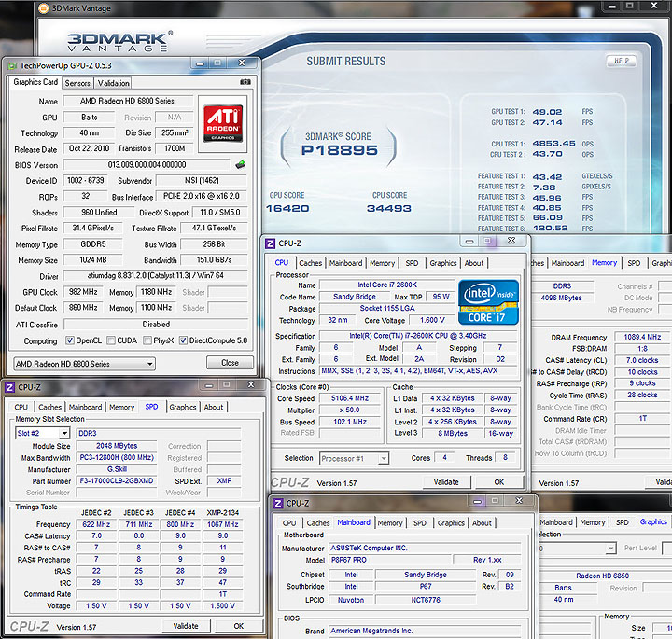The width and height of the screenshot is (672, 639).
Task: Click the CPU score value 34493
Action: [x=388, y=209]
